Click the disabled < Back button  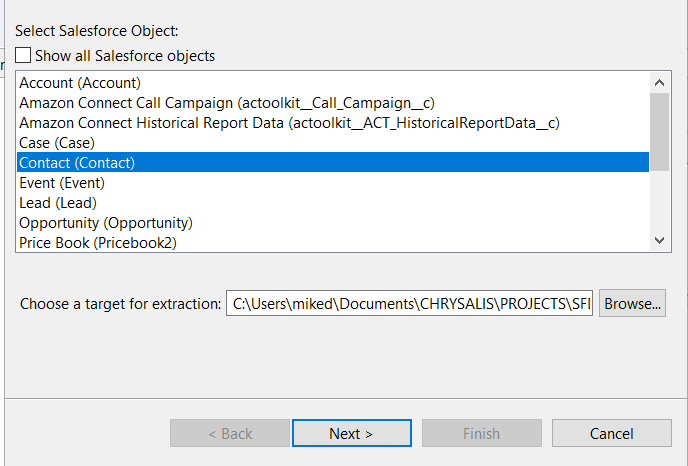pos(230,433)
